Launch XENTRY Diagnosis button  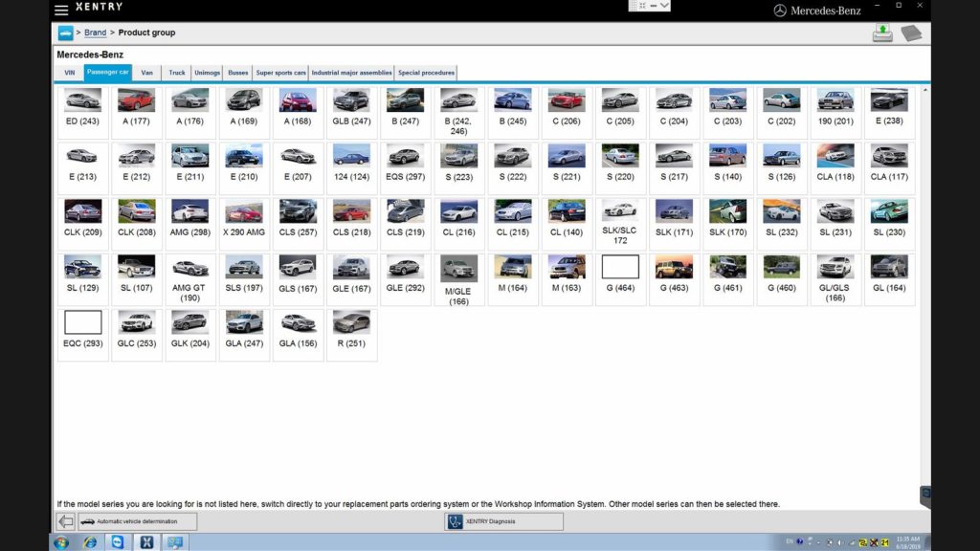[503, 521]
